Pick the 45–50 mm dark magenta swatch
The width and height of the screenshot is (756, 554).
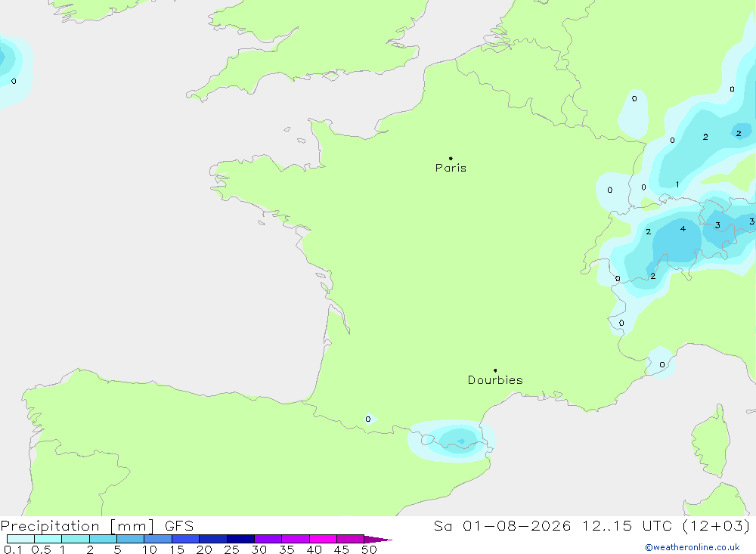pos(351,539)
